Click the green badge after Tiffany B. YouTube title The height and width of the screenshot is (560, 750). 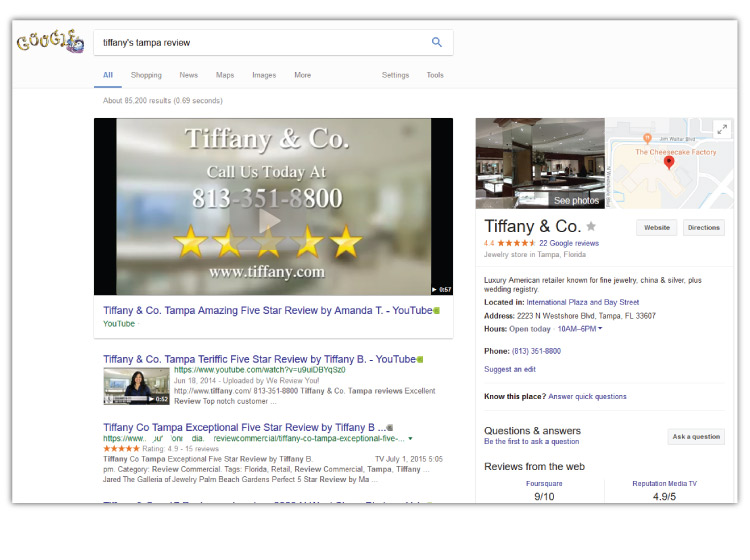coord(420,360)
